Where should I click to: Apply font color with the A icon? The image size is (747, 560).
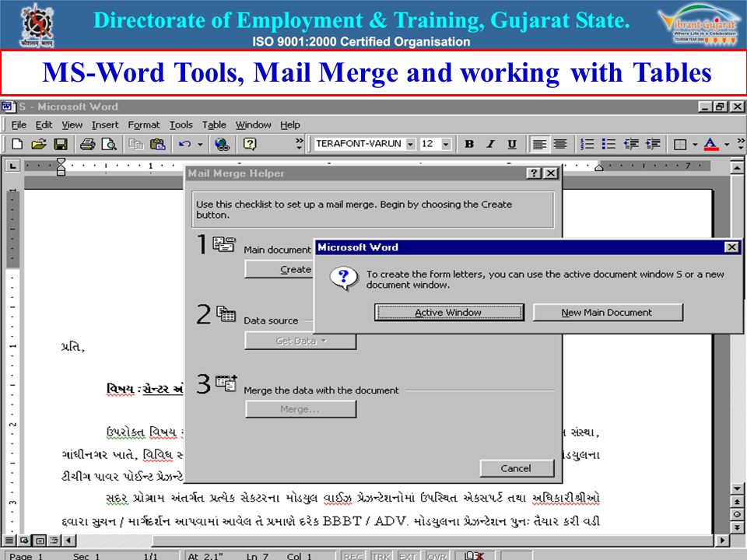click(710, 145)
